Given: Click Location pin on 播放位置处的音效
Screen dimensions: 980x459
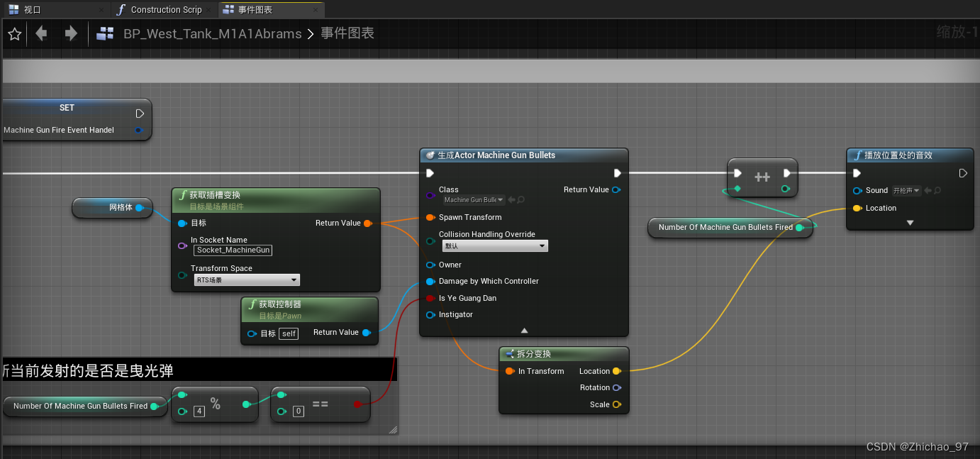Looking at the screenshot, I should pos(857,208).
